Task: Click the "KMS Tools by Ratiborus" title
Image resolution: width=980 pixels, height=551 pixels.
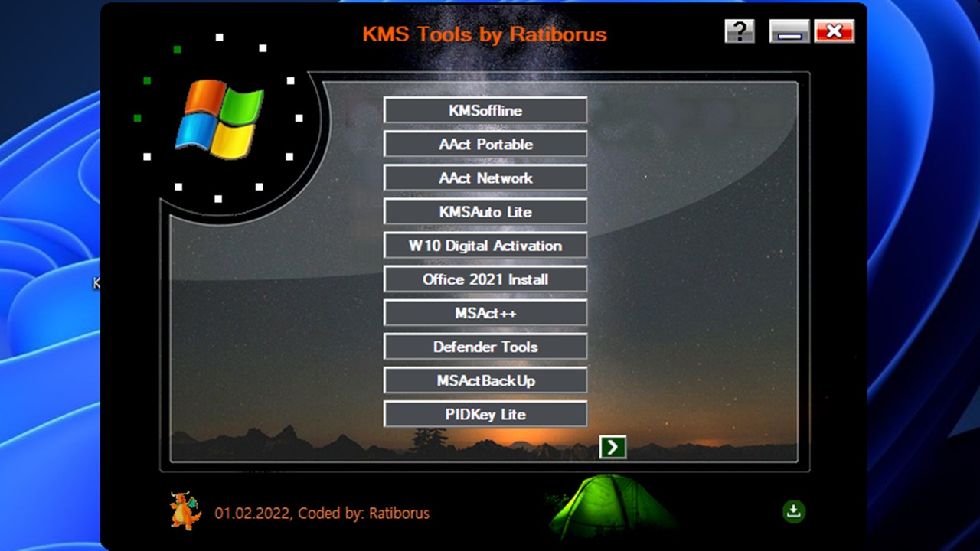Action: [x=485, y=34]
